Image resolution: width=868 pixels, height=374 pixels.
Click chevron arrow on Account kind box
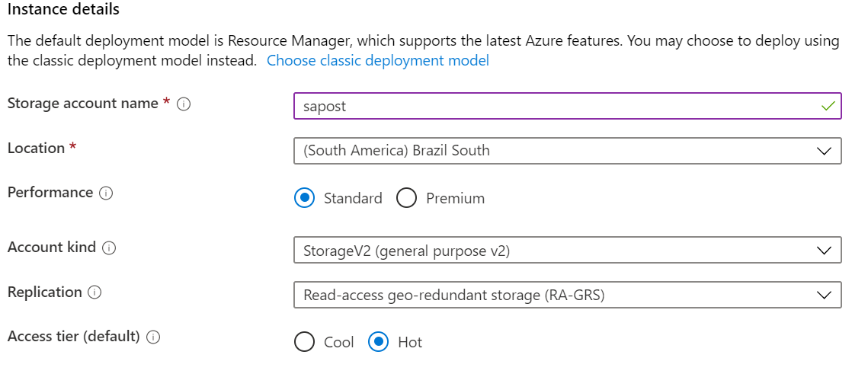tap(824, 250)
